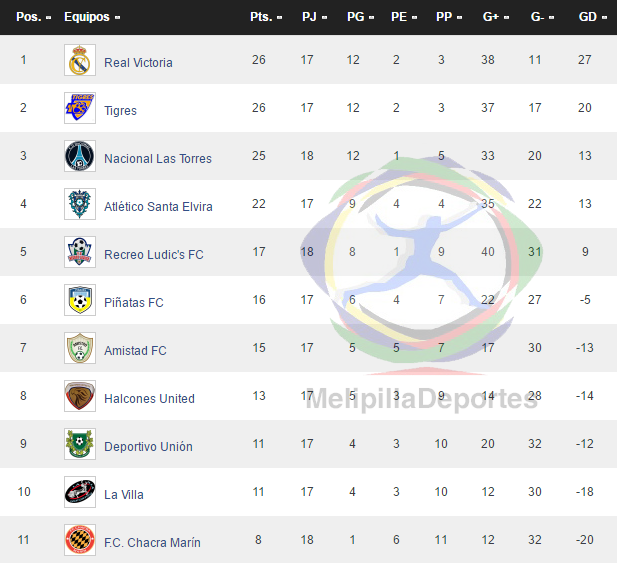Select the Tigres team badge
The image size is (618, 563).
80,108
